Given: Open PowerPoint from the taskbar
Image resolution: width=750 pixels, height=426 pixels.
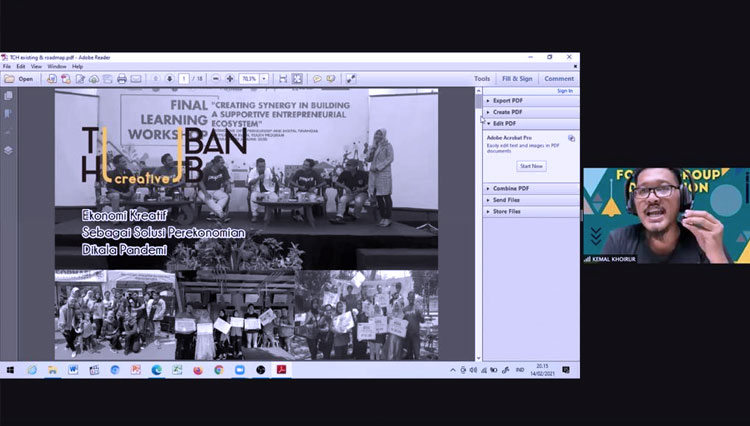Looking at the screenshot, I should pyautogui.click(x=135, y=370).
